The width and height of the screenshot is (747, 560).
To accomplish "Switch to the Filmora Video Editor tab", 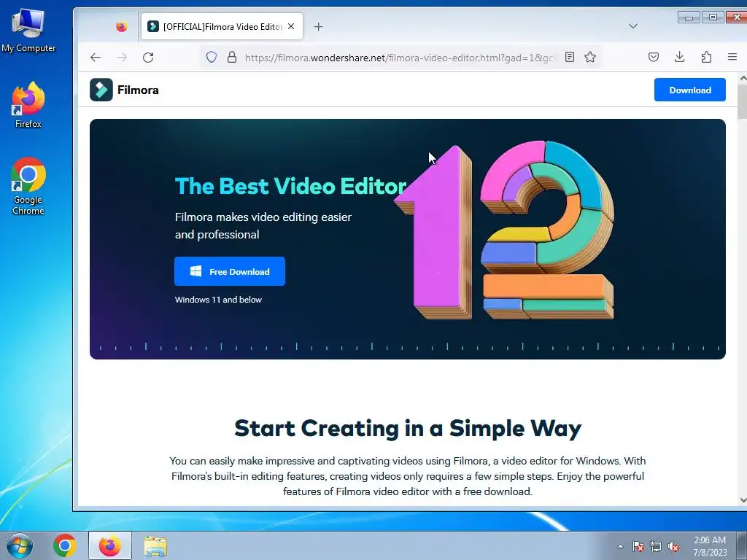I will click(x=222, y=27).
